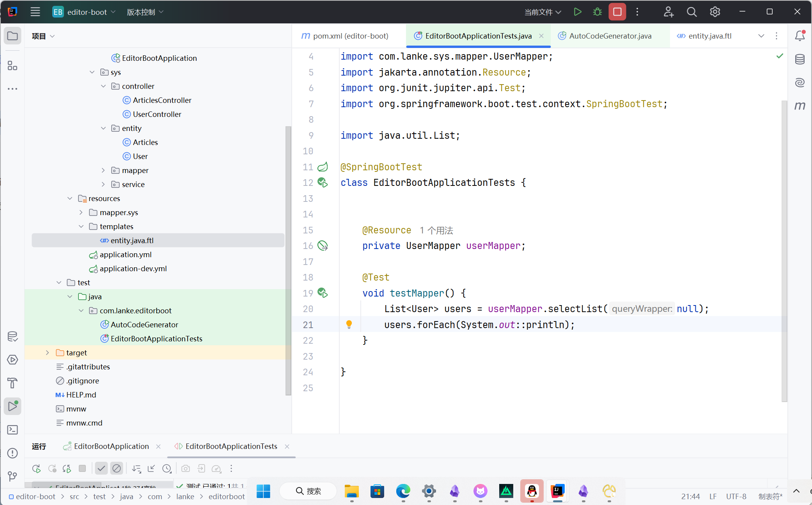812x505 pixels.
Task: Open editor-boot project dropdown
Action: point(84,12)
